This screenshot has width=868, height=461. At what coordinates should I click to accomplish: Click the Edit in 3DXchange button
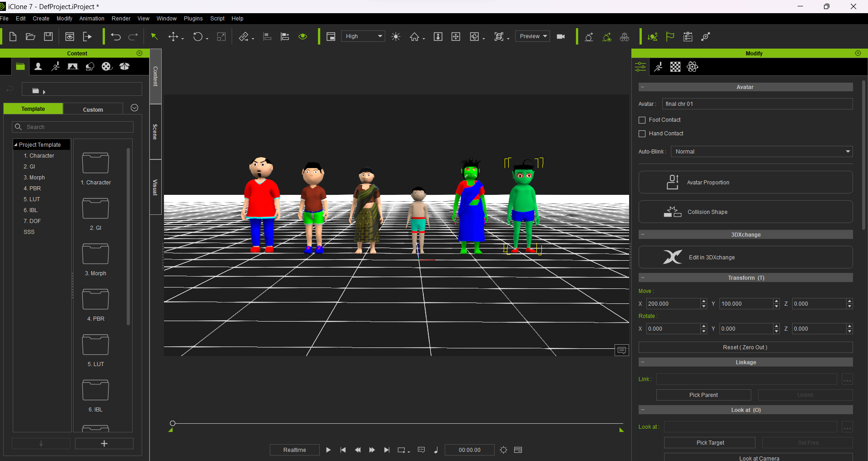[x=745, y=257]
